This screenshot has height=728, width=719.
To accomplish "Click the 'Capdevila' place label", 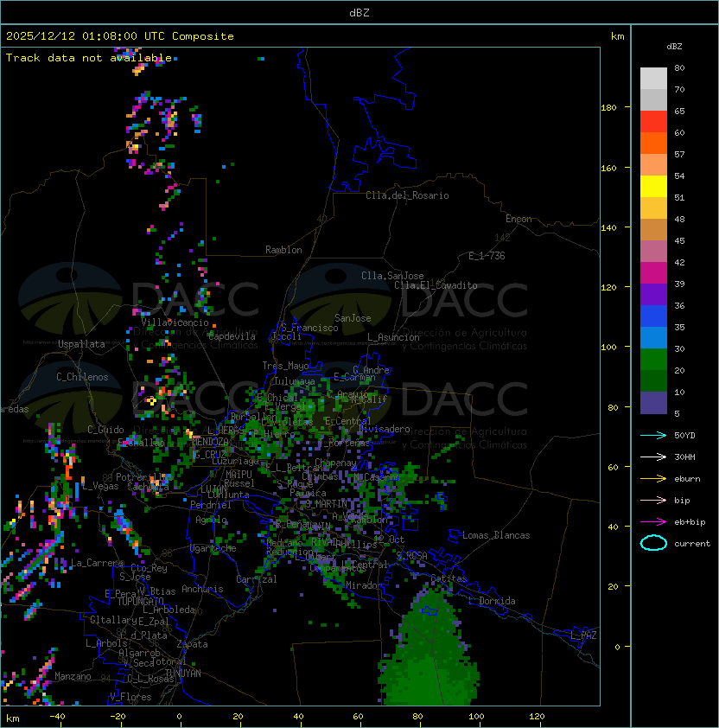I will coord(232,336).
